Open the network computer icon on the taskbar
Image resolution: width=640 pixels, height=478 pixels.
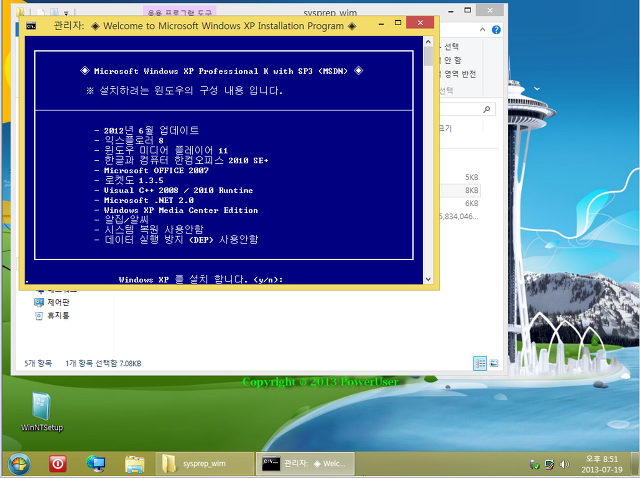(x=96, y=464)
